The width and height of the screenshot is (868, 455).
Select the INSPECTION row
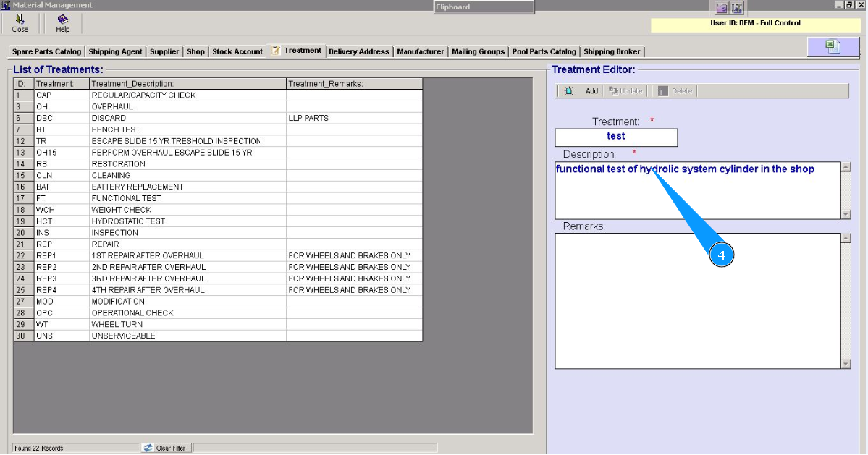click(x=218, y=233)
